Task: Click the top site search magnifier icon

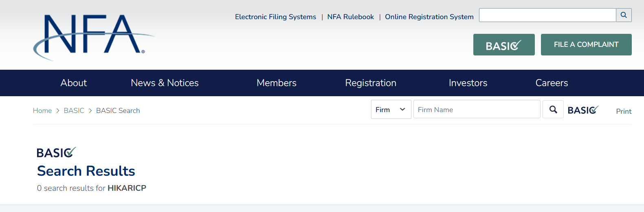Action: coord(624,15)
